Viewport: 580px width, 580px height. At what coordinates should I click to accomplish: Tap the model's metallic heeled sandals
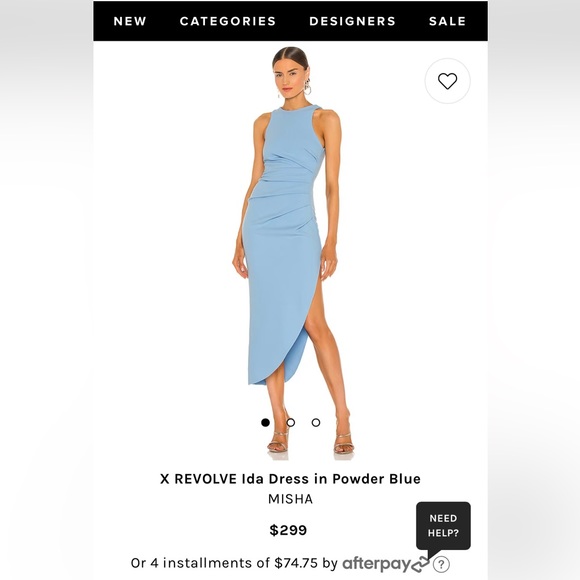point(311,442)
